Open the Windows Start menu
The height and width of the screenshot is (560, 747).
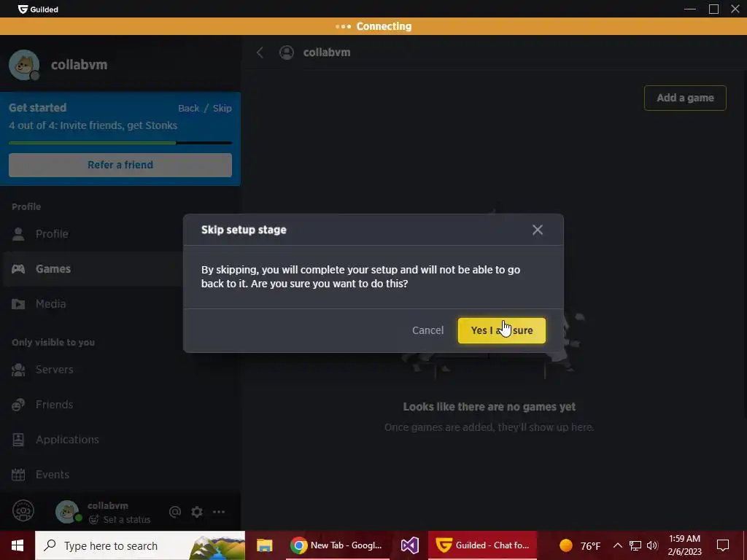tap(18, 545)
